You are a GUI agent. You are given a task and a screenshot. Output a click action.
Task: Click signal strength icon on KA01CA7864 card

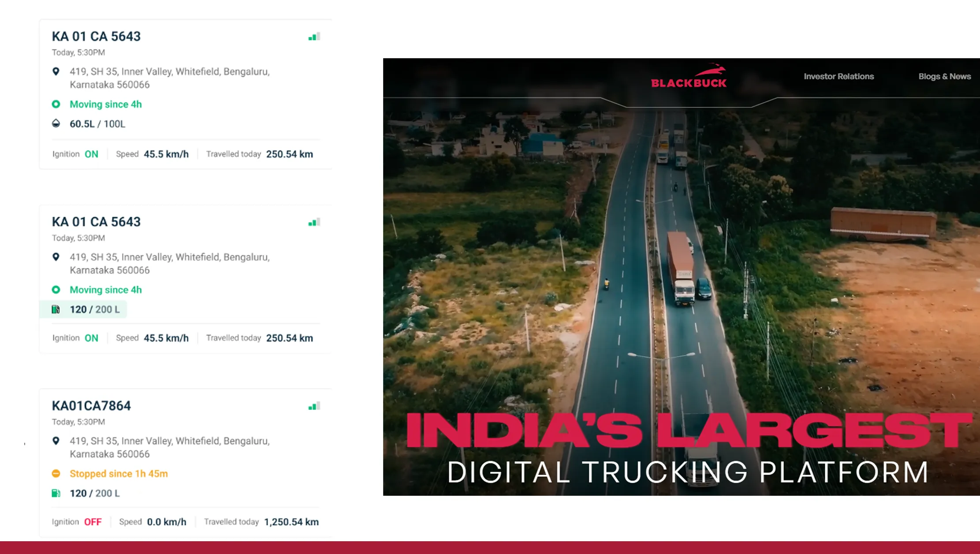[x=314, y=406]
